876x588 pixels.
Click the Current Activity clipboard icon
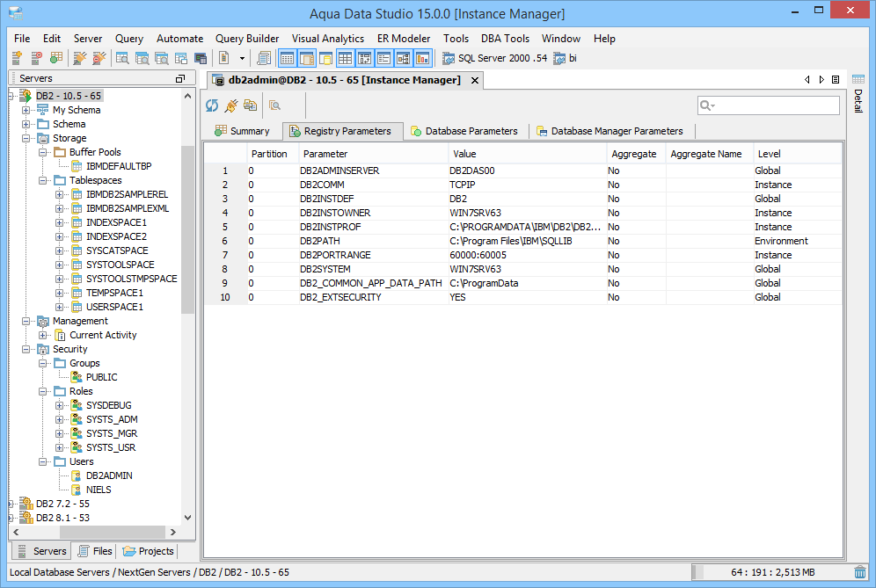tap(61, 335)
